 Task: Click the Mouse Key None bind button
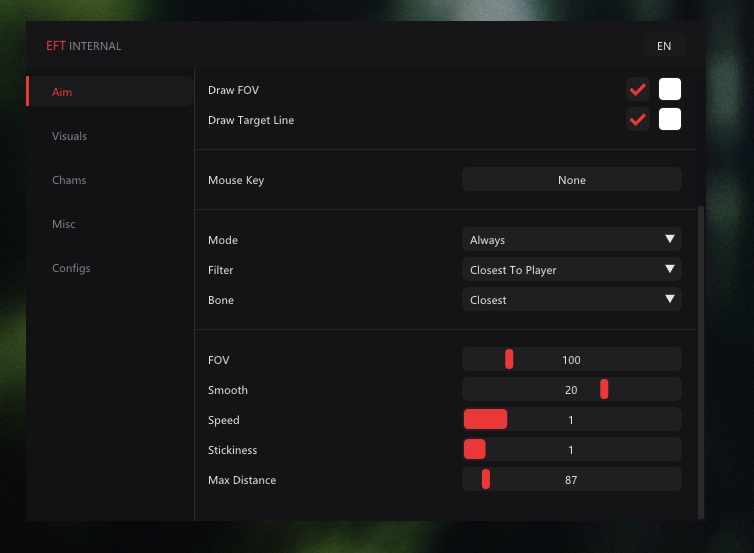(x=572, y=179)
